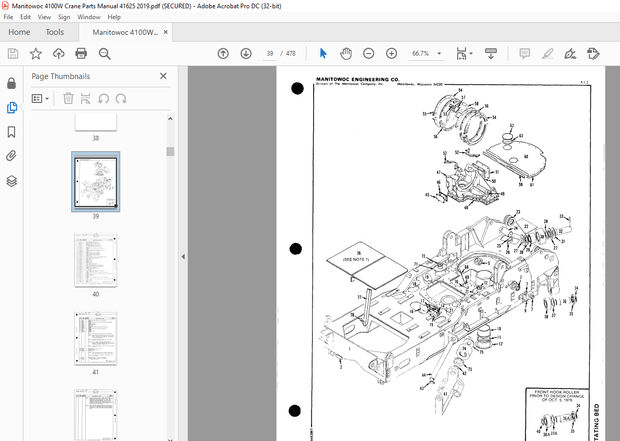This screenshot has width=620, height=441.
Task: Click the scrolling mode toolbar icon
Action: pos(491,53)
